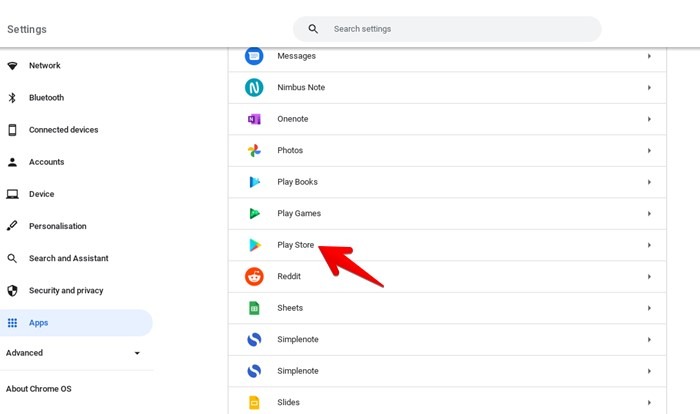Expand Play Store details arrow
Image resolution: width=700 pixels, height=414 pixels.
tap(649, 245)
